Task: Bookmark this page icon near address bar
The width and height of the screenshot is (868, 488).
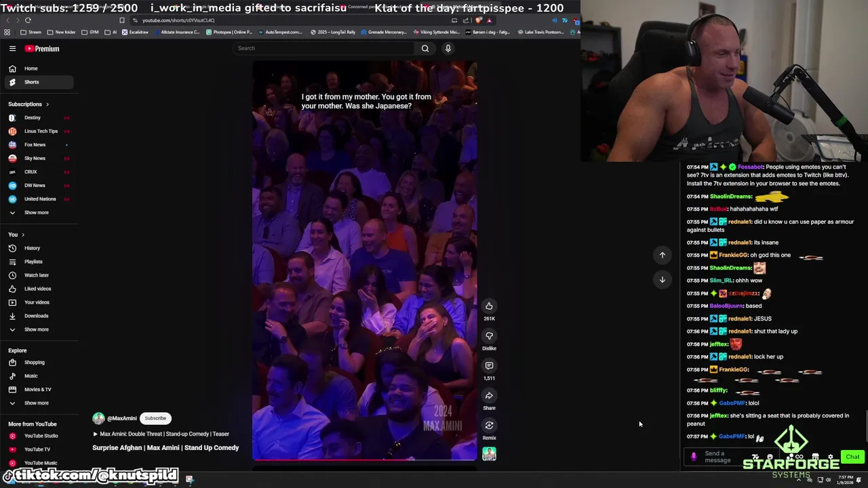Action: [x=121, y=20]
